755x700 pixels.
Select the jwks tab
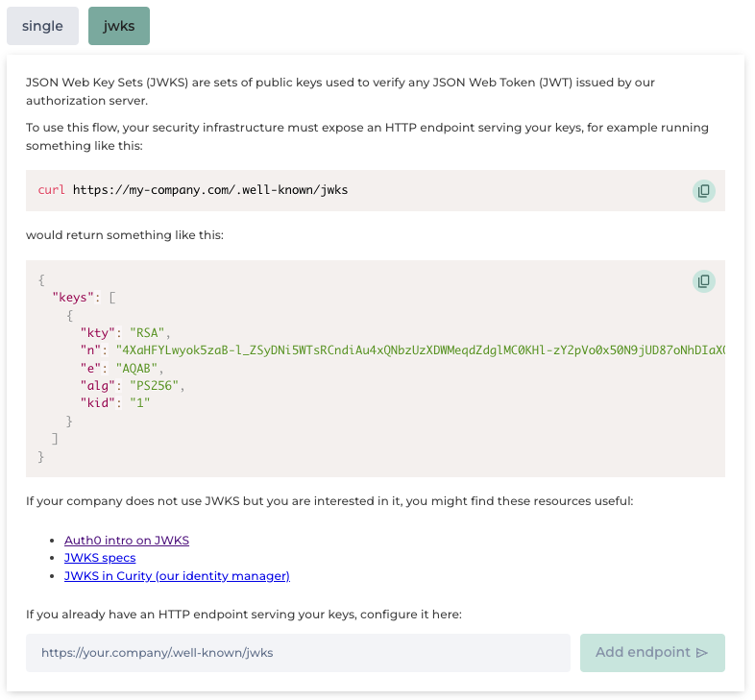point(119,26)
